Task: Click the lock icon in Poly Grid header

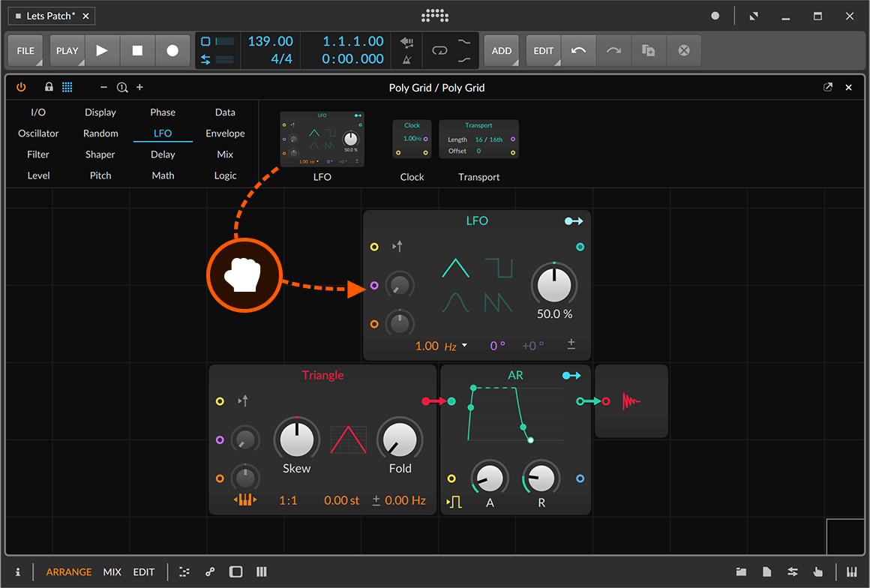Action: coord(49,88)
